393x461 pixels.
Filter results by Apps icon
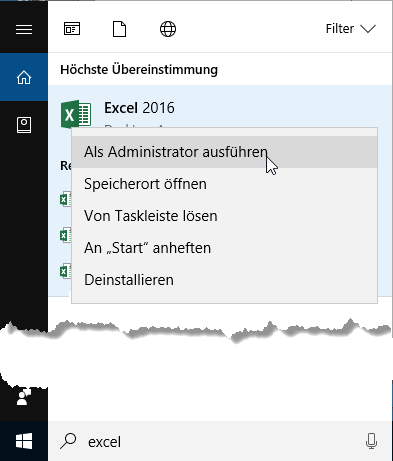(72, 29)
